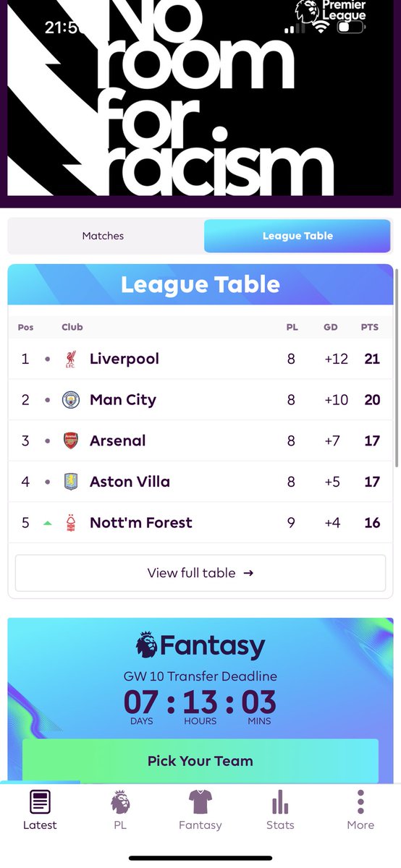Viewport: 401px width, 868px height.
Task: Select the League Table tab
Action: pyautogui.click(x=297, y=236)
